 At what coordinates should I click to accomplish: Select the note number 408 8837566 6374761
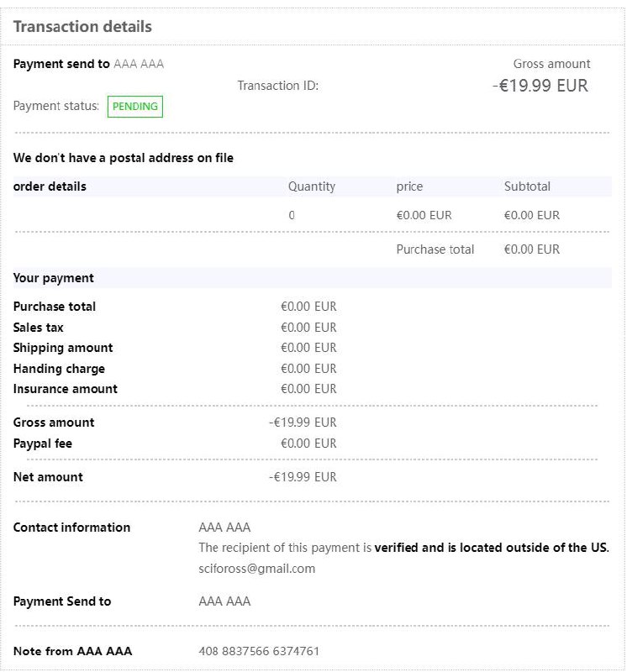[x=259, y=651]
